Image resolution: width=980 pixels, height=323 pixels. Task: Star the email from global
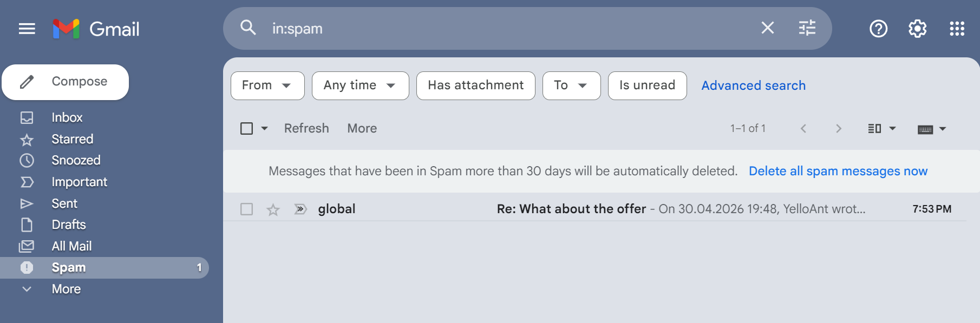coord(273,209)
